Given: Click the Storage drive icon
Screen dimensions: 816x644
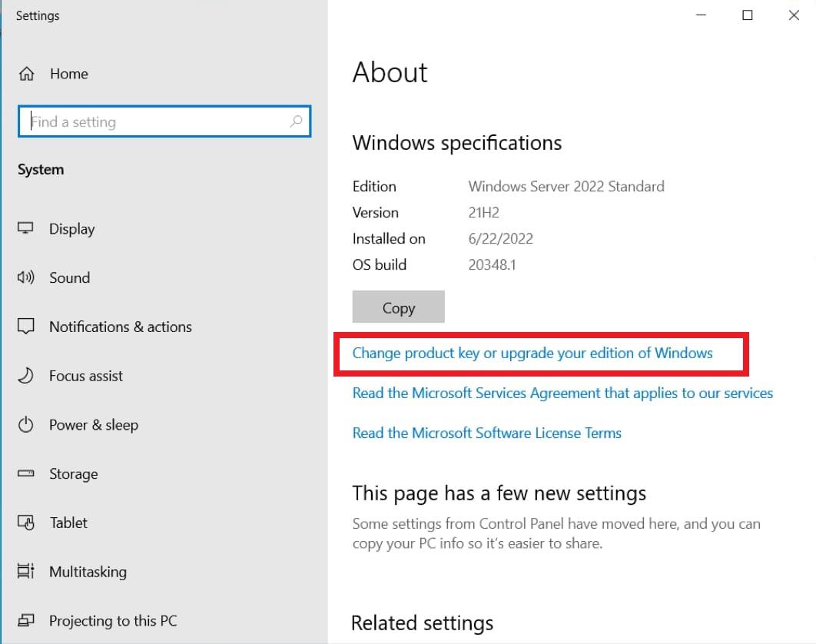Looking at the screenshot, I should coord(26,474).
